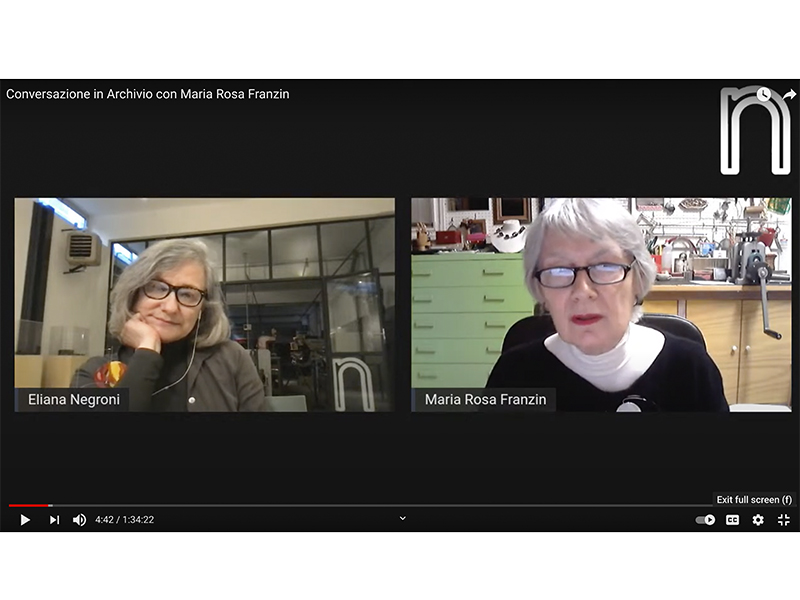Viewport: 800px width, 600px height.
Task: Turn on closed captions CC
Action: click(732, 519)
